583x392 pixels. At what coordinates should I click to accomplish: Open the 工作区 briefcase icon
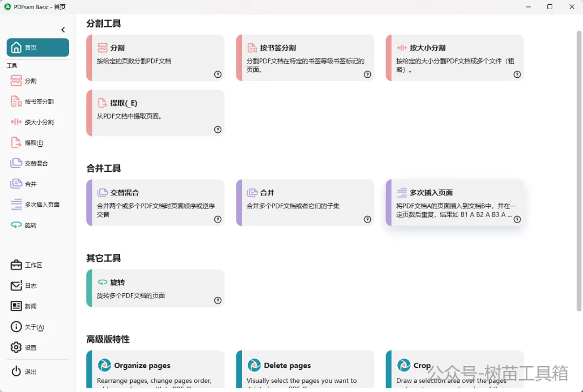click(16, 265)
